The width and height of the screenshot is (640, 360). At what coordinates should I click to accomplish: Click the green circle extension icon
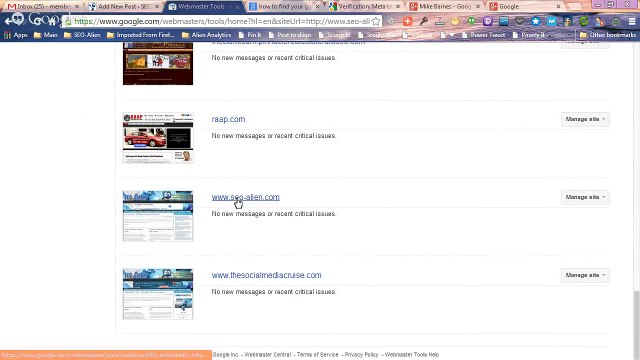[x=471, y=21]
